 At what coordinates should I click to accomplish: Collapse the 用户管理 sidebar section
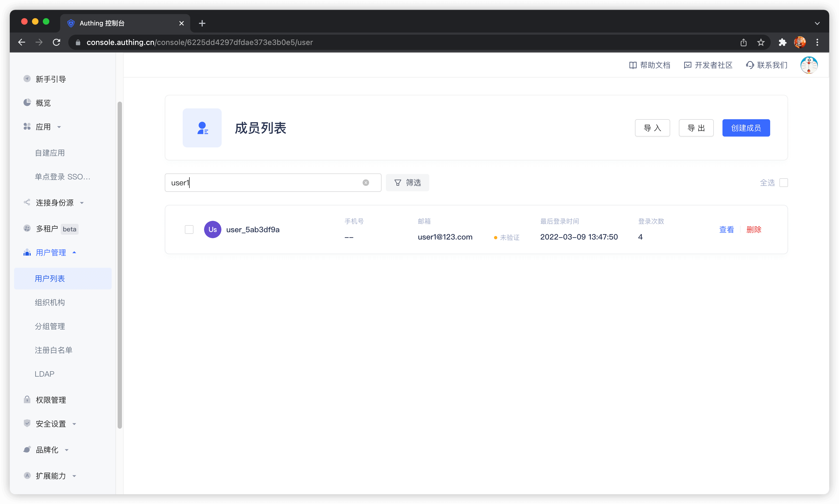pos(51,253)
